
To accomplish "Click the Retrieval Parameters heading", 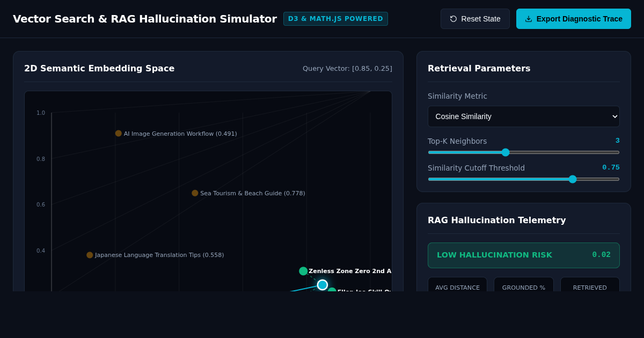I will click(x=479, y=68).
